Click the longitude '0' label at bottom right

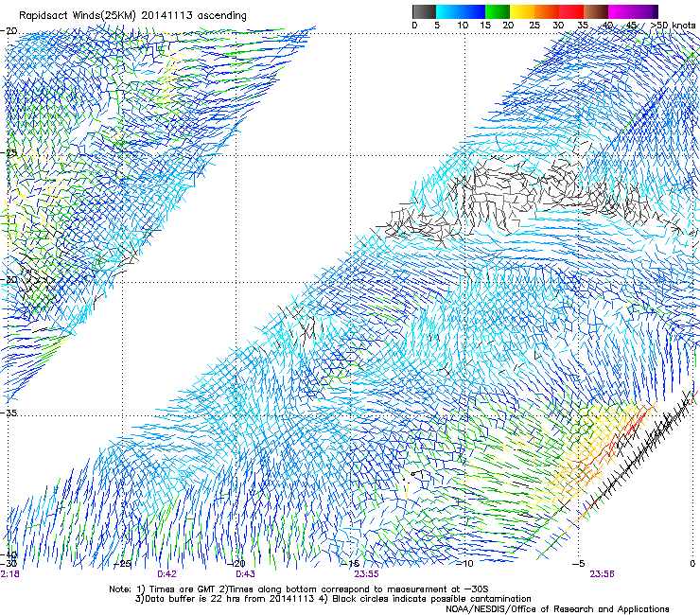(x=692, y=564)
